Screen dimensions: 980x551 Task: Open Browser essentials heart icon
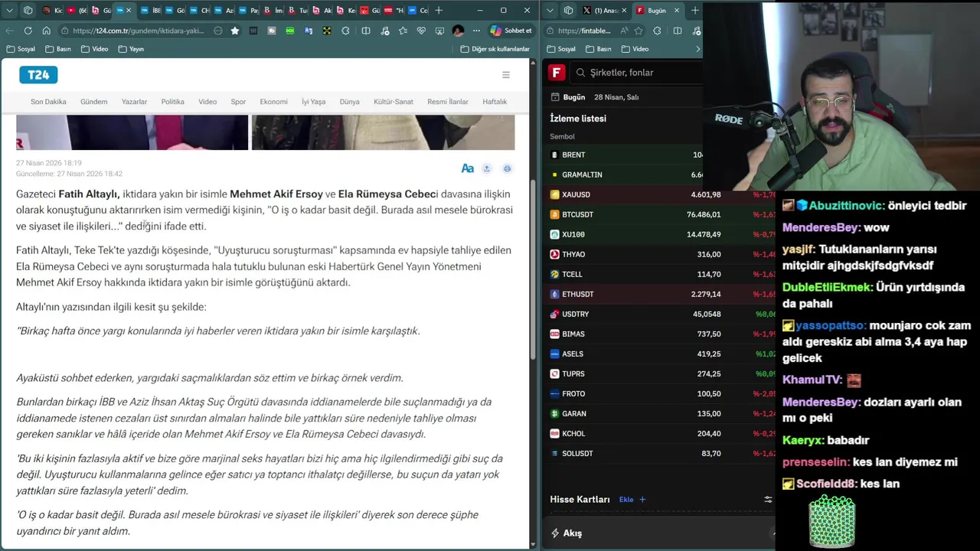pos(421,31)
